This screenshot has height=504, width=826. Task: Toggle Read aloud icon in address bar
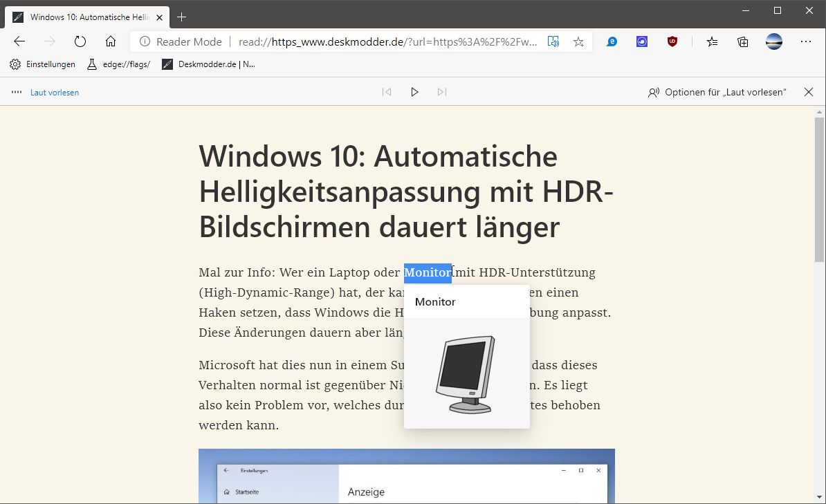pyautogui.click(x=553, y=41)
